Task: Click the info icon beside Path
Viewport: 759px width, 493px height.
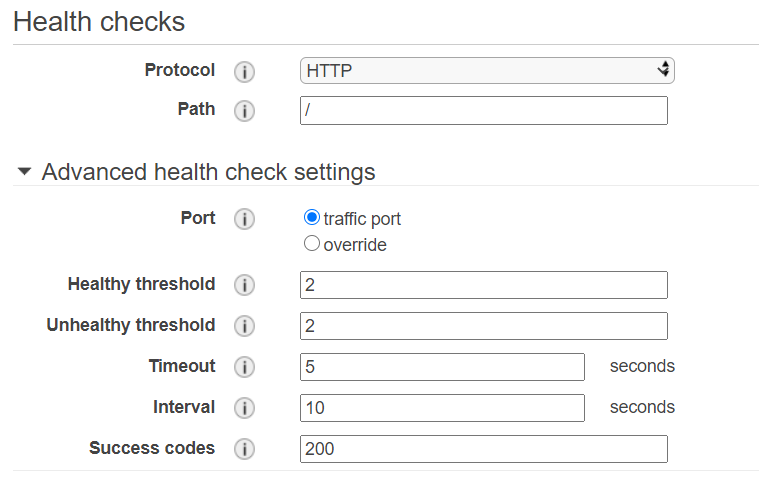Action: pos(244,111)
